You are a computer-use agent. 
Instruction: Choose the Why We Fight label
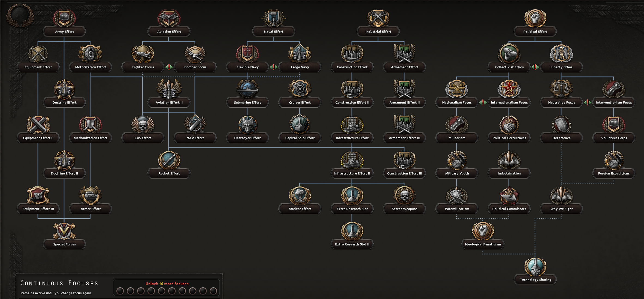(x=561, y=209)
